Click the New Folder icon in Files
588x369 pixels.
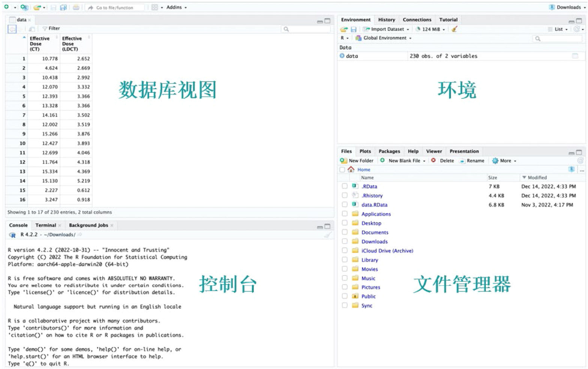coord(343,161)
